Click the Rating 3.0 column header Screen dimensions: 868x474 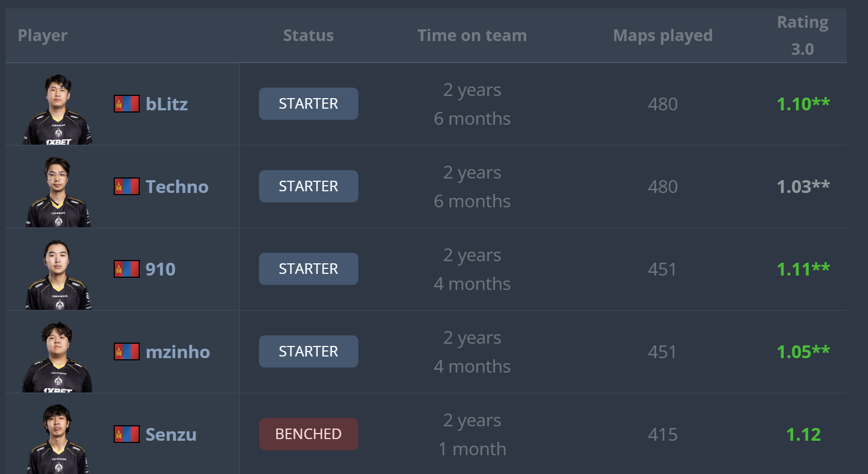pyautogui.click(x=803, y=35)
